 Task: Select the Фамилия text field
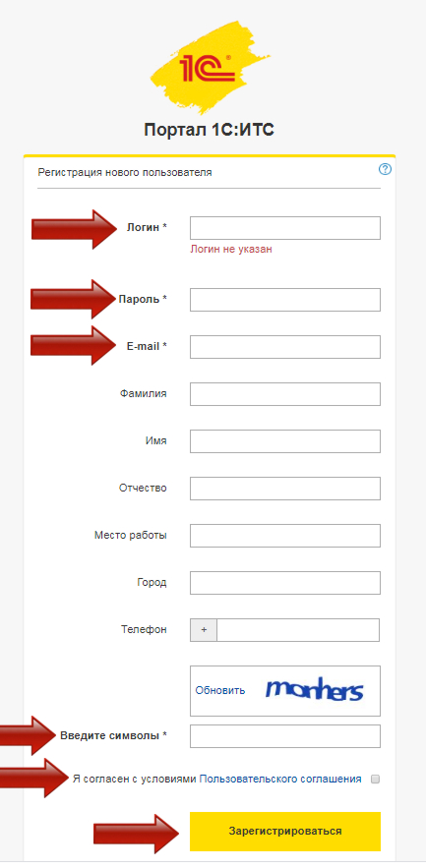point(285,394)
